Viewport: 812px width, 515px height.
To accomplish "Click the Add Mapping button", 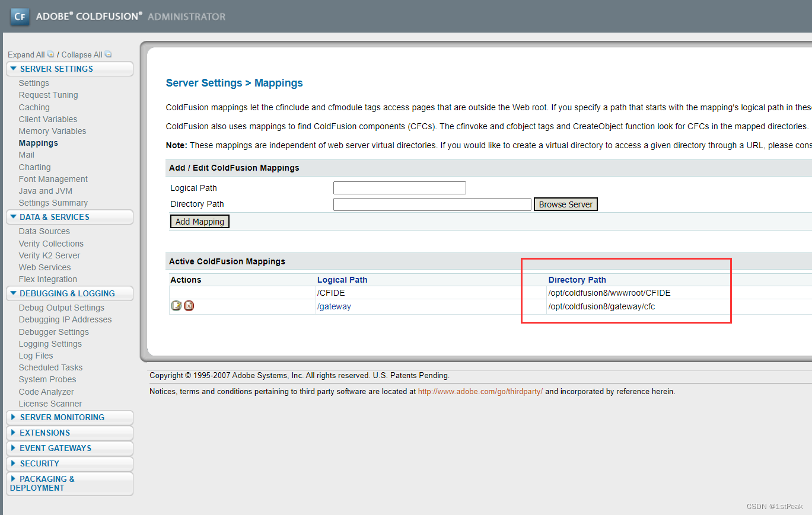I will 200,221.
